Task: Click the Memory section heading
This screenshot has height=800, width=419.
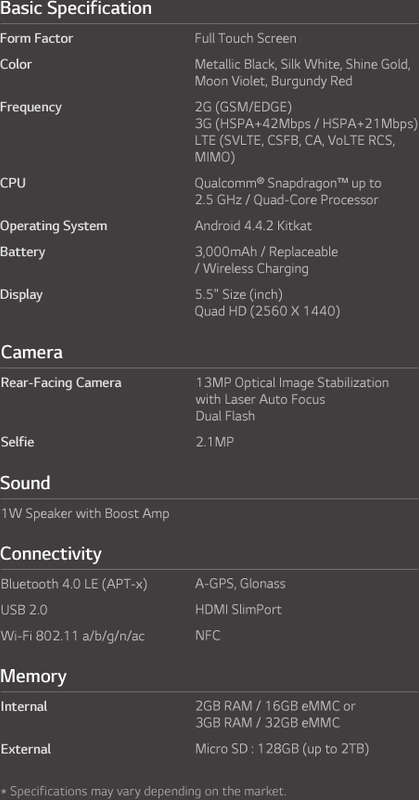Action: tap(33, 677)
